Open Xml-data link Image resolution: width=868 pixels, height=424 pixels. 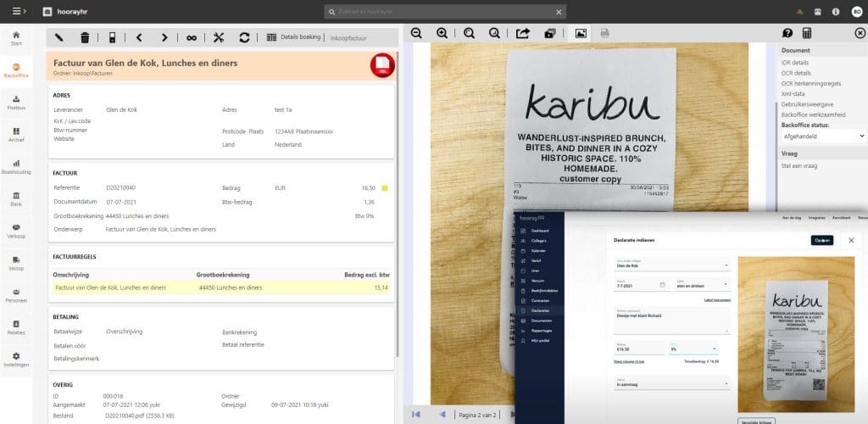click(x=793, y=93)
